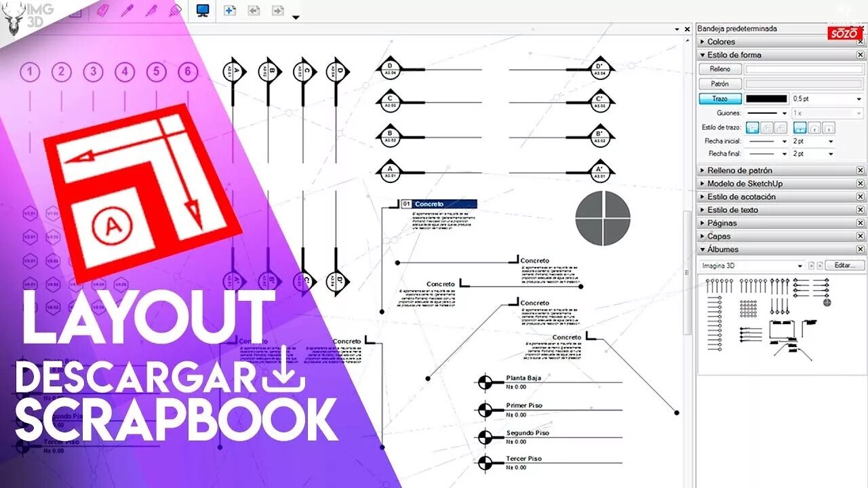
Task: Collapse the Álbumes panel
Action: pos(703,249)
